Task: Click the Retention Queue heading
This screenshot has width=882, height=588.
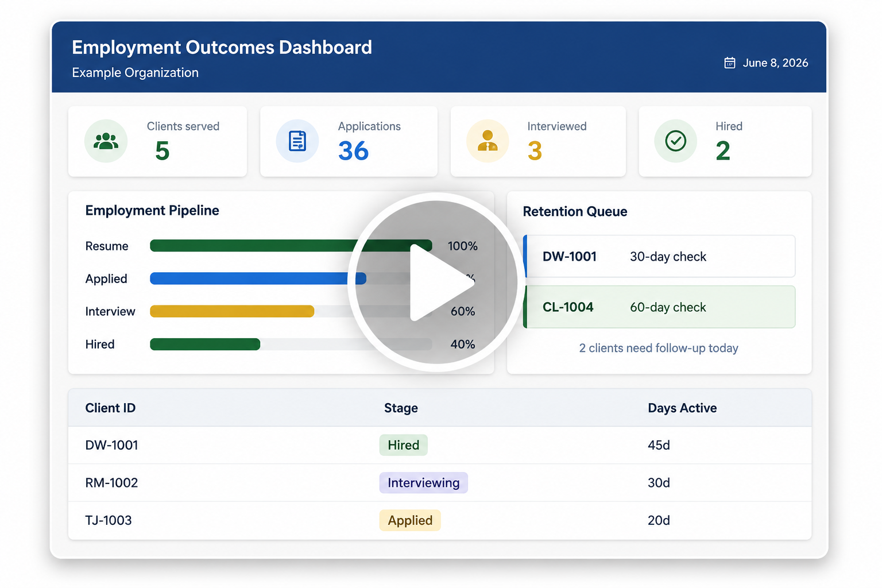Action: click(575, 211)
